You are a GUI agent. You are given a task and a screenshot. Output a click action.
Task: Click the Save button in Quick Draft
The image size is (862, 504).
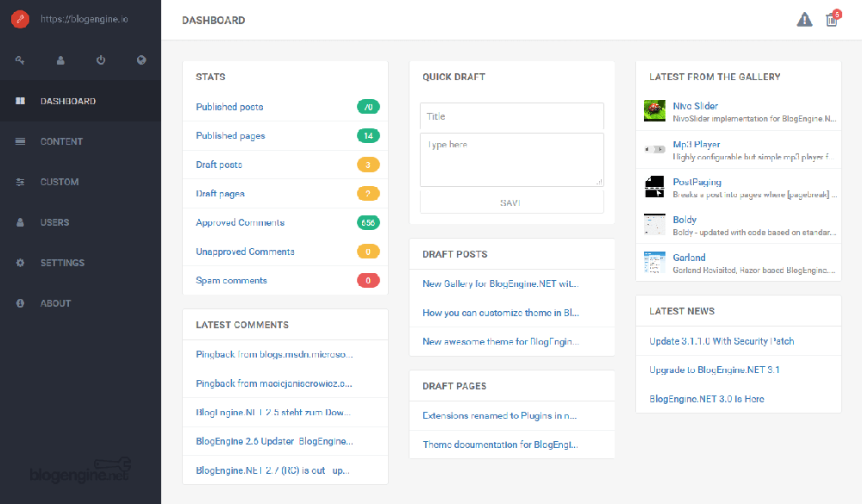click(511, 202)
